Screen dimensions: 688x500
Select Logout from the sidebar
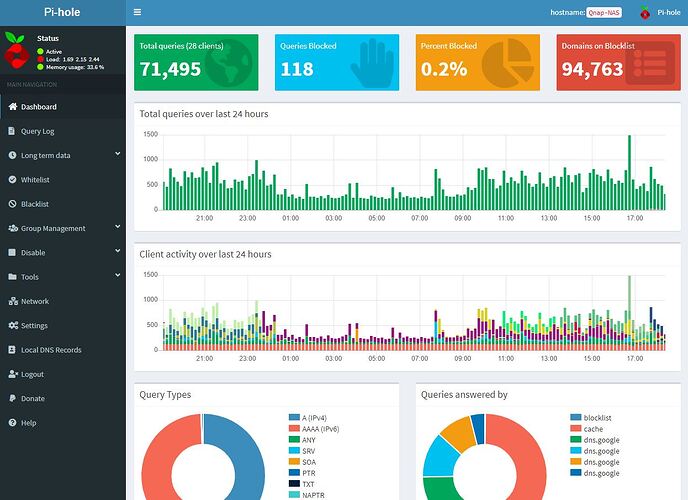(32, 374)
